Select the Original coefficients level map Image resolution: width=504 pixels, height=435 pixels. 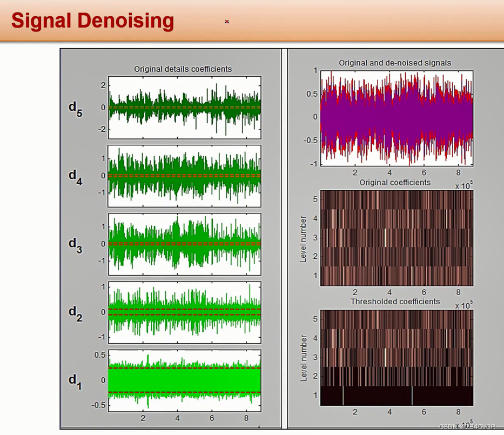tap(397, 238)
